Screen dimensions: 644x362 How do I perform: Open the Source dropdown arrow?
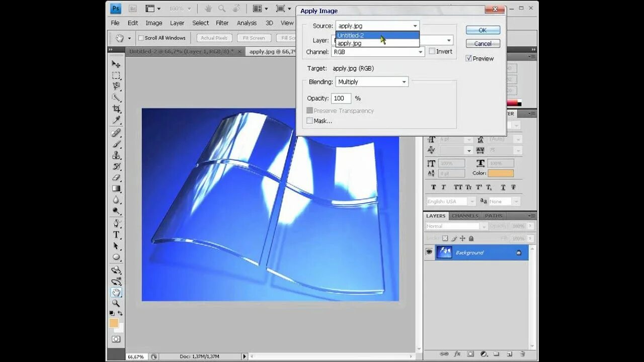415,26
